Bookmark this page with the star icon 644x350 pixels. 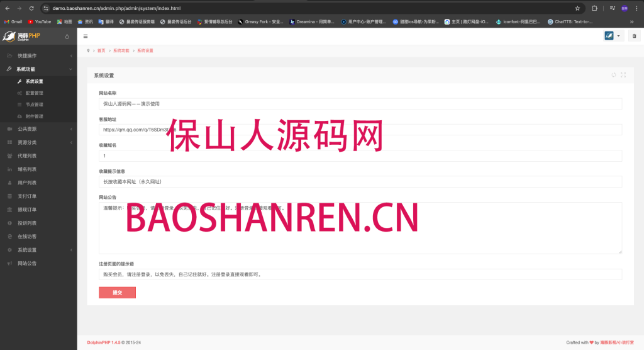point(577,8)
